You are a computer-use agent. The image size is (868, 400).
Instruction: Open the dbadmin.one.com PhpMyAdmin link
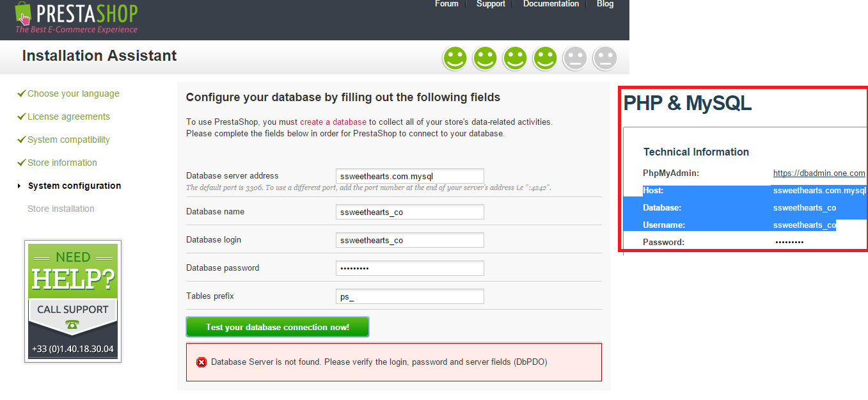819,173
